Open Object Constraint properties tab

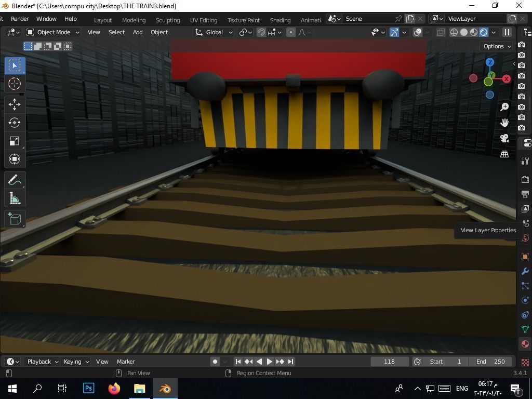coord(525,315)
